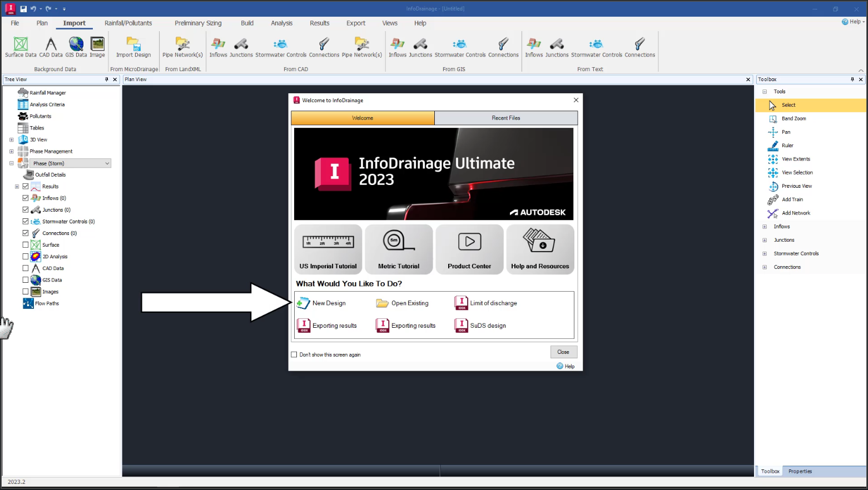Toggle the Results checkbox in Tree View
The image size is (868, 490).
pos(26,186)
